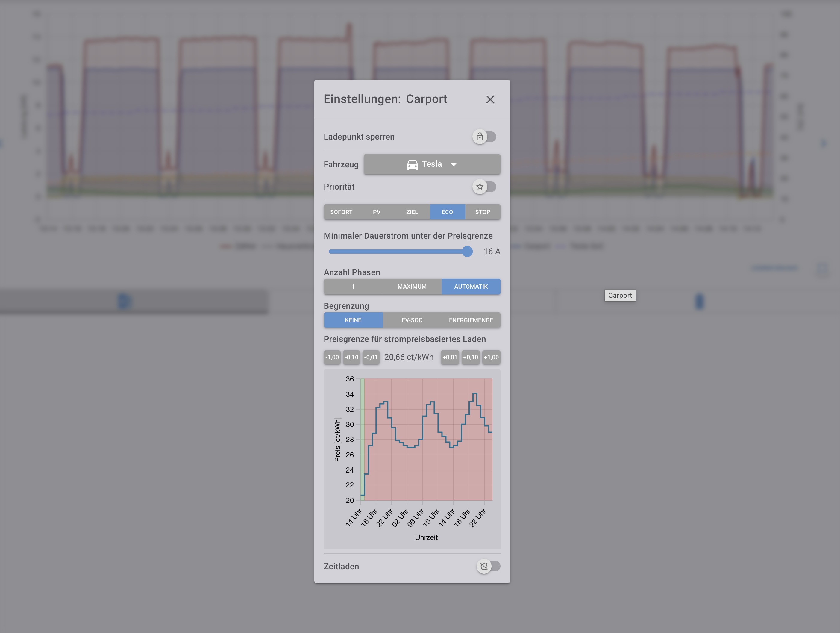Set Begrenzung to EV-SOC

[412, 320]
